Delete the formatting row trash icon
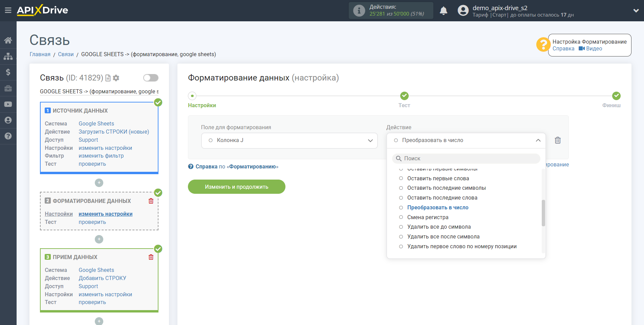 (x=558, y=140)
